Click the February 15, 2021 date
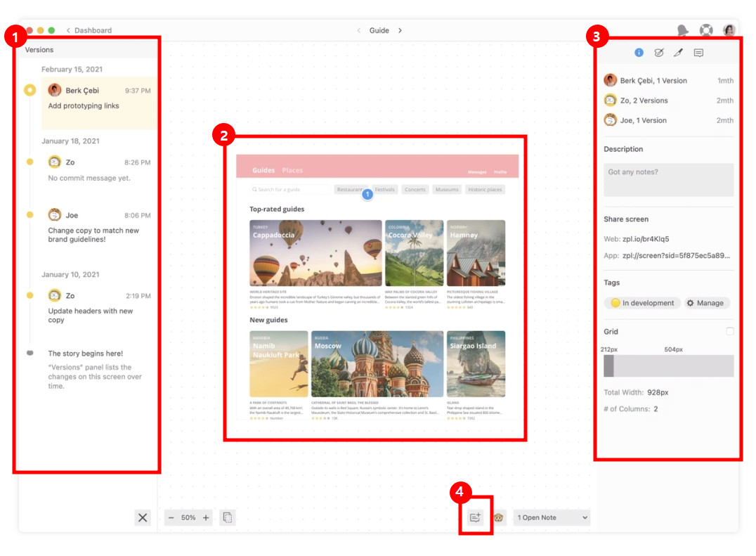 coord(72,70)
